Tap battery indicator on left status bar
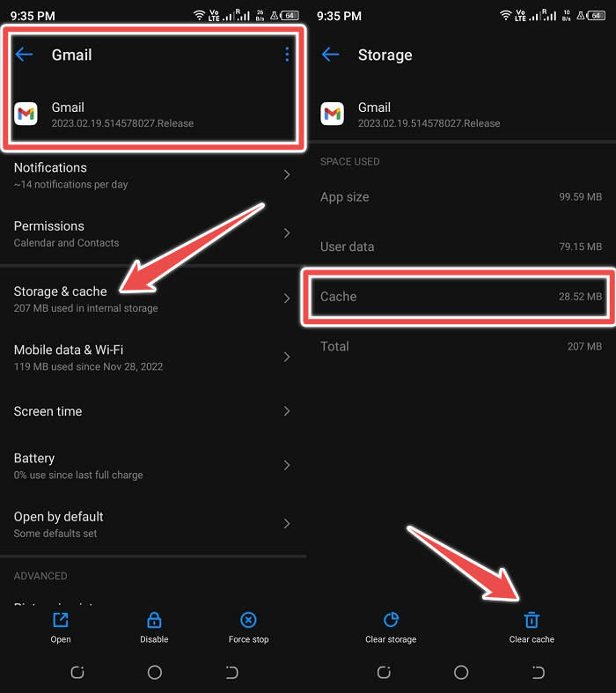Image resolution: width=616 pixels, height=693 pixels. pos(290,16)
